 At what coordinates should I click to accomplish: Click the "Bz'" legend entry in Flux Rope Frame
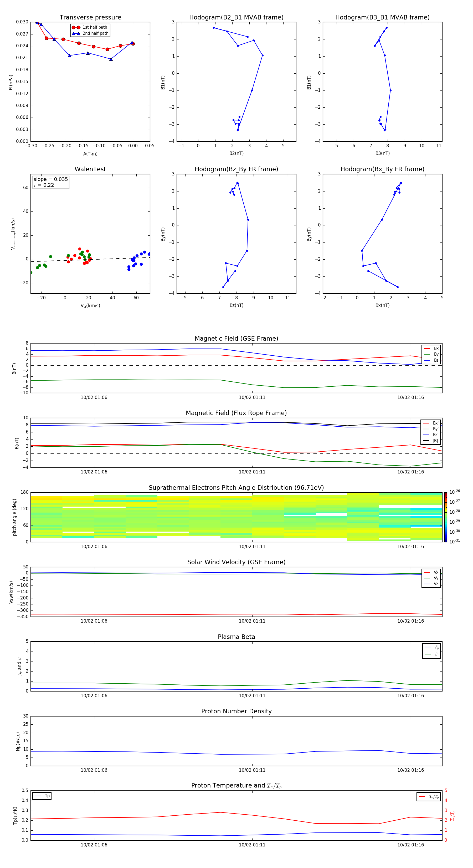(431, 435)
